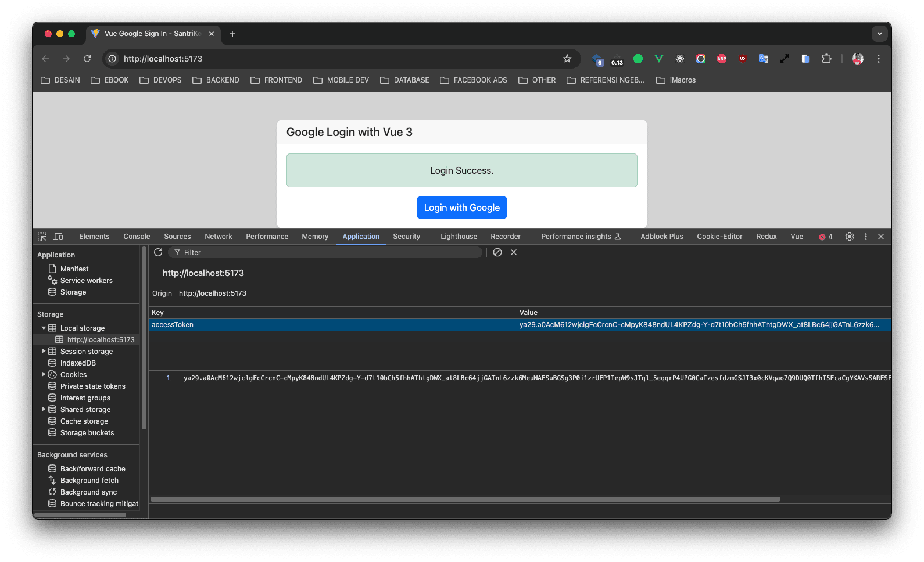The height and width of the screenshot is (562, 924).
Task: Expand the Session storage tree node
Action: [44, 351]
